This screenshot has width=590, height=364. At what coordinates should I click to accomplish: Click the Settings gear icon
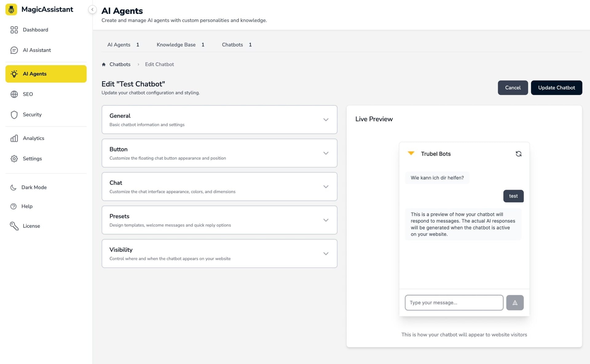point(14,159)
